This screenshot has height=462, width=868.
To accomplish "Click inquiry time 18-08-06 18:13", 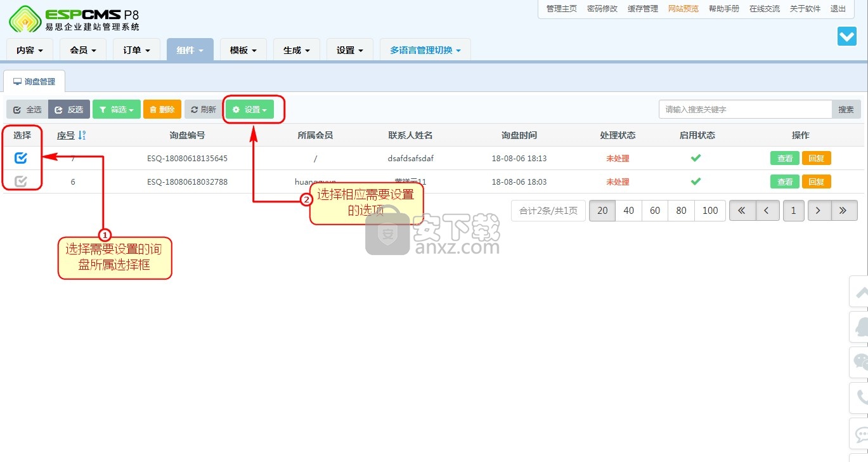I will pos(519,159).
